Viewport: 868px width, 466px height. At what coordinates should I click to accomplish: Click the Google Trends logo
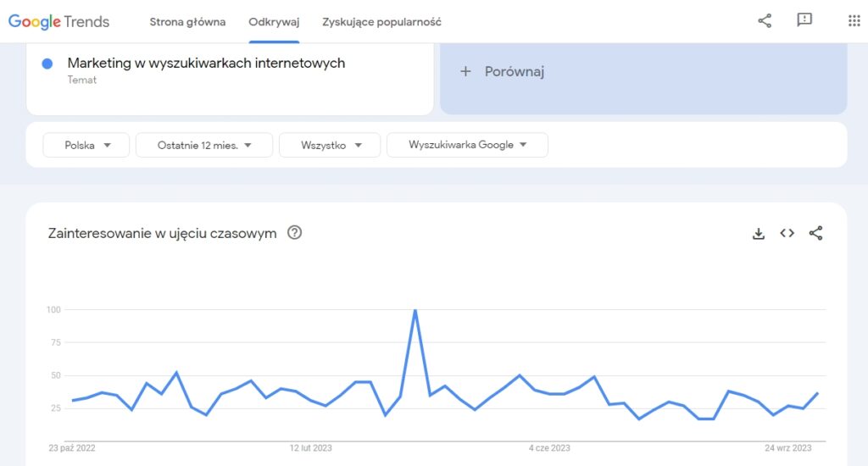click(x=58, y=21)
